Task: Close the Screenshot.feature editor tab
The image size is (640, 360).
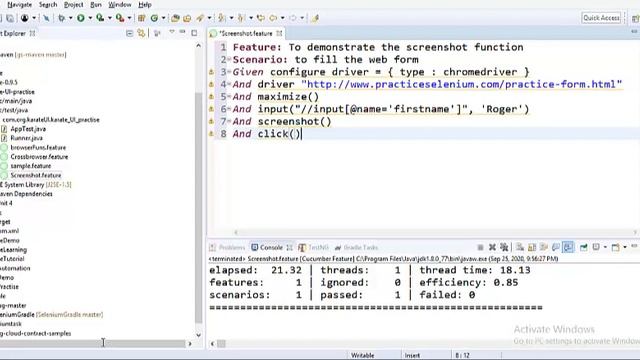Action: click(x=279, y=33)
